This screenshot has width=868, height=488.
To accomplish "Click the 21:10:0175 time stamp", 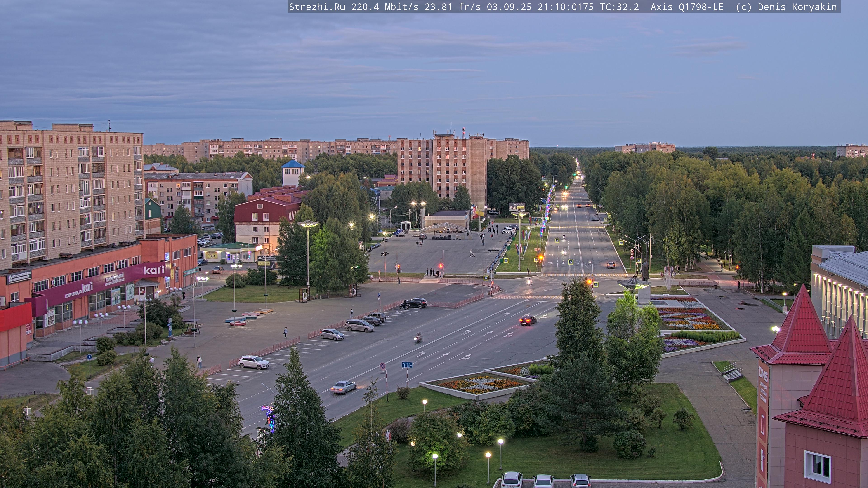I will 566,7.
